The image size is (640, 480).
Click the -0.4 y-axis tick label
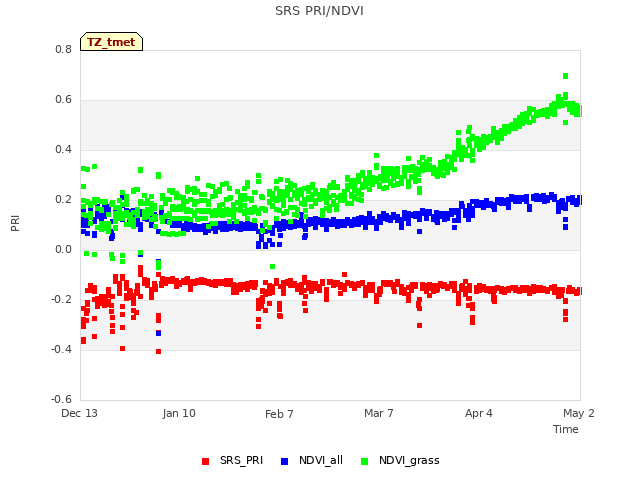point(61,349)
